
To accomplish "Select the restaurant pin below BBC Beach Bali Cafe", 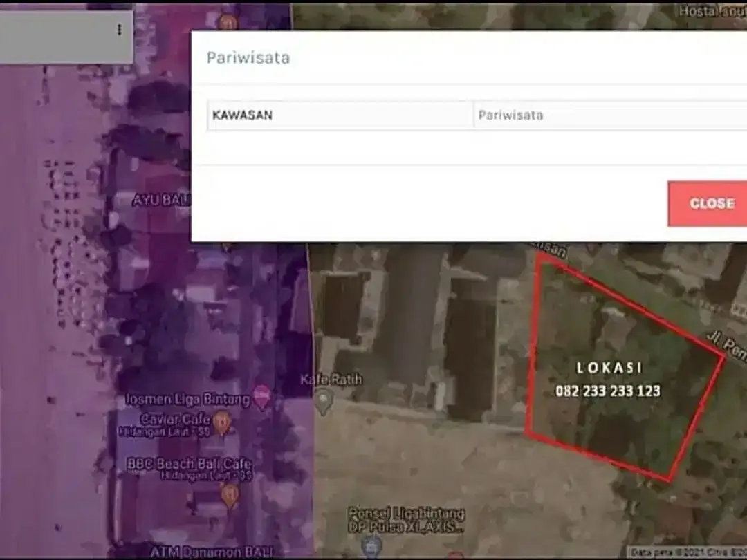I will coord(230,495).
